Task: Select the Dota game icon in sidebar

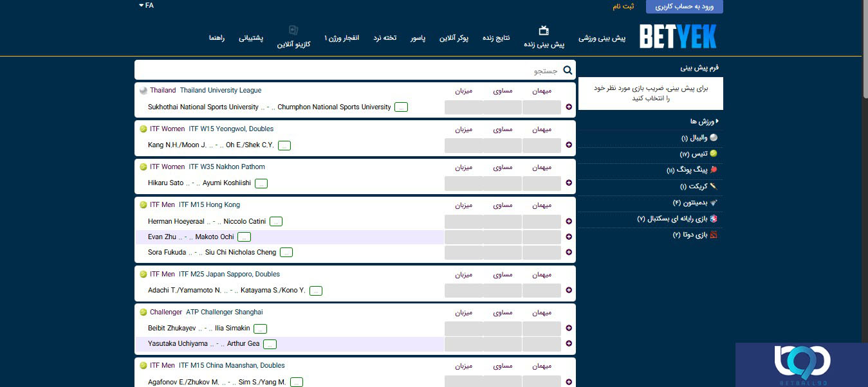Action: [713, 235]
